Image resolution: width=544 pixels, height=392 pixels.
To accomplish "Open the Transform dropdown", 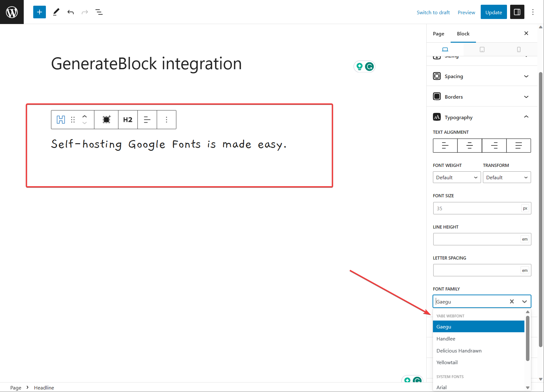I will [507, 177].
